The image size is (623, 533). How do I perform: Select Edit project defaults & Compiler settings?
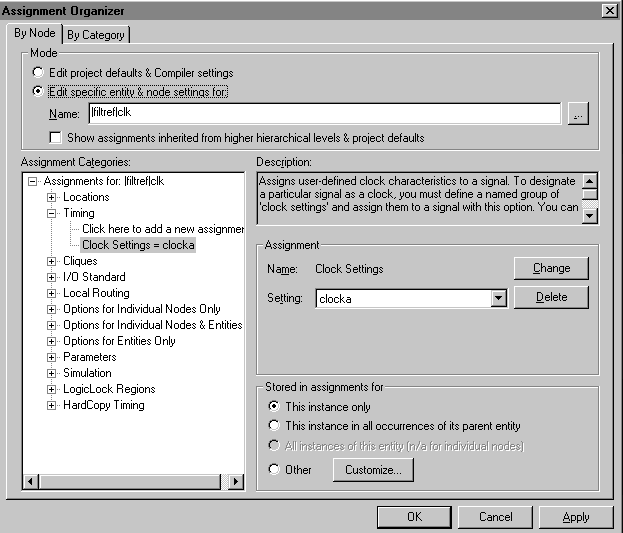(x=38, y=73)
